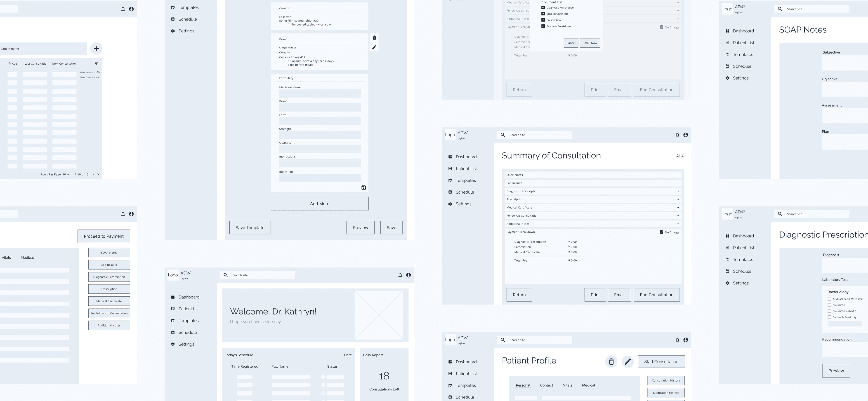Viewport: 868px width, 401px height.
Task: Toggle the No Charge checkbox
Action: coord(661,232)
